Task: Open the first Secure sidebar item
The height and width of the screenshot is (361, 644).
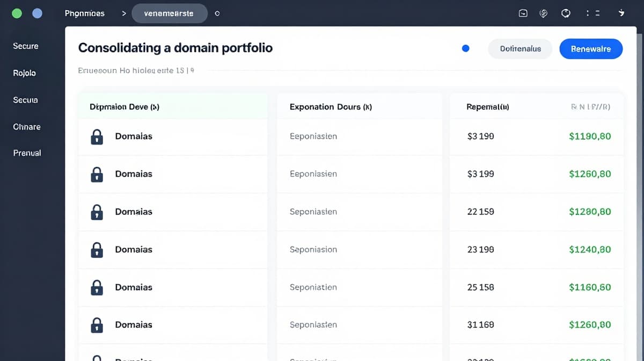Action: tap(26, 46)
